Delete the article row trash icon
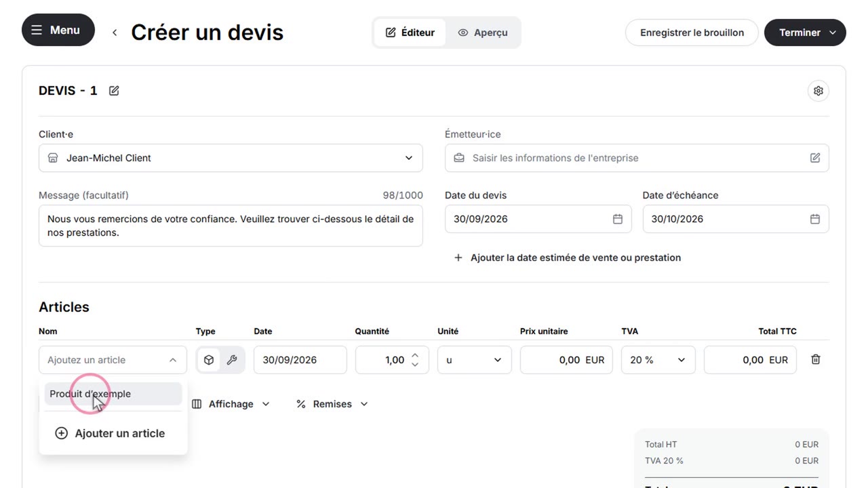868x488 pixels. coord(816,360)
